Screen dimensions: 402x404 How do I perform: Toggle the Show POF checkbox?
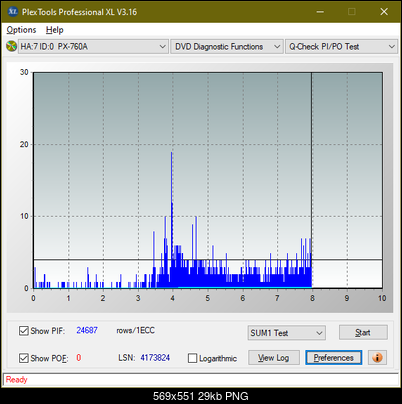[x=24, y=358]
